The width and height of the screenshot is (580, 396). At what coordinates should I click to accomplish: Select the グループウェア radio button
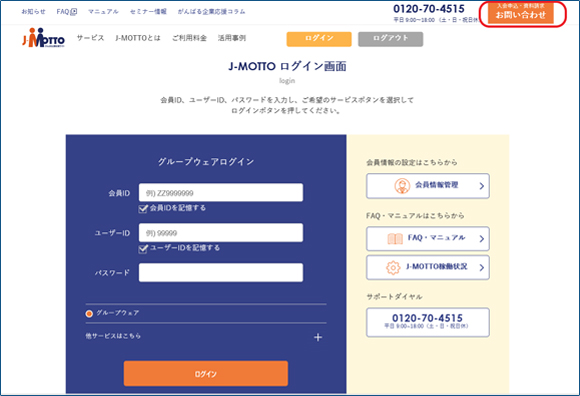coord(89,314)
